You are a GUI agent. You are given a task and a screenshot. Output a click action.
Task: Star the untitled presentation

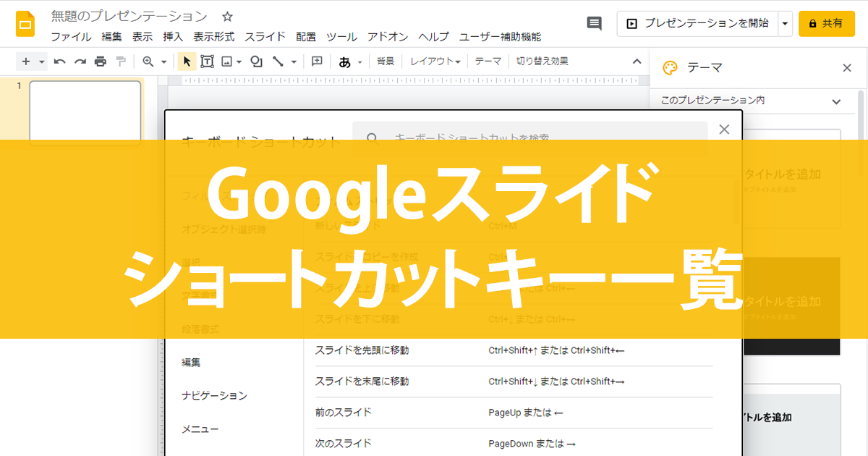point(227,17)
